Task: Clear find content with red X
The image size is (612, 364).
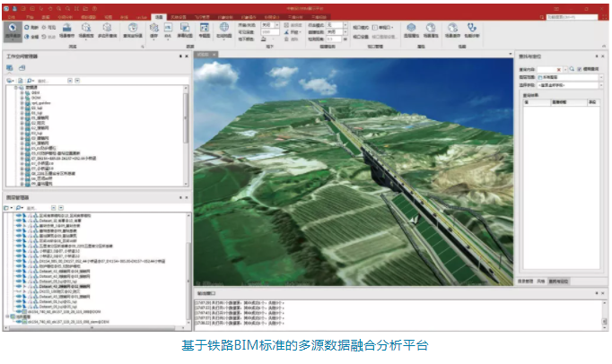Action: (558, 69)
